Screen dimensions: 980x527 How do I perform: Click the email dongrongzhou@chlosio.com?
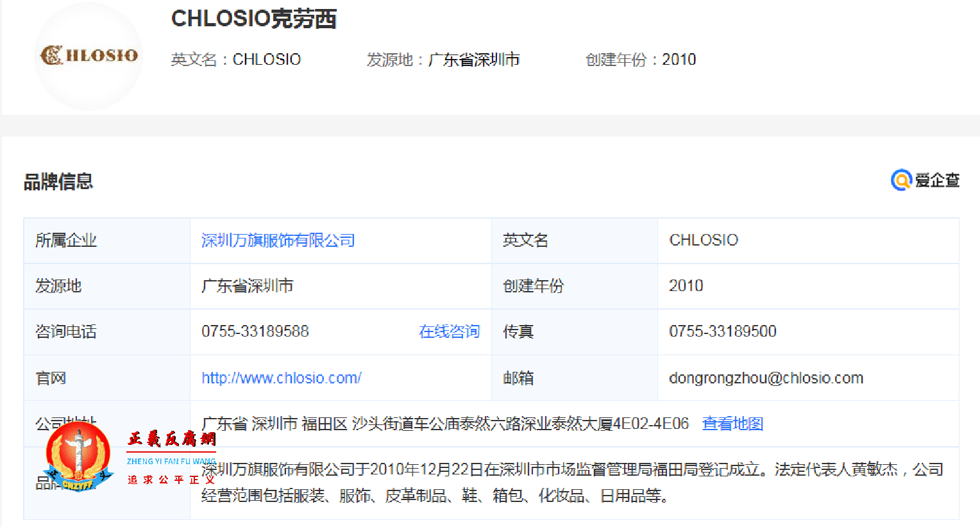766,378
